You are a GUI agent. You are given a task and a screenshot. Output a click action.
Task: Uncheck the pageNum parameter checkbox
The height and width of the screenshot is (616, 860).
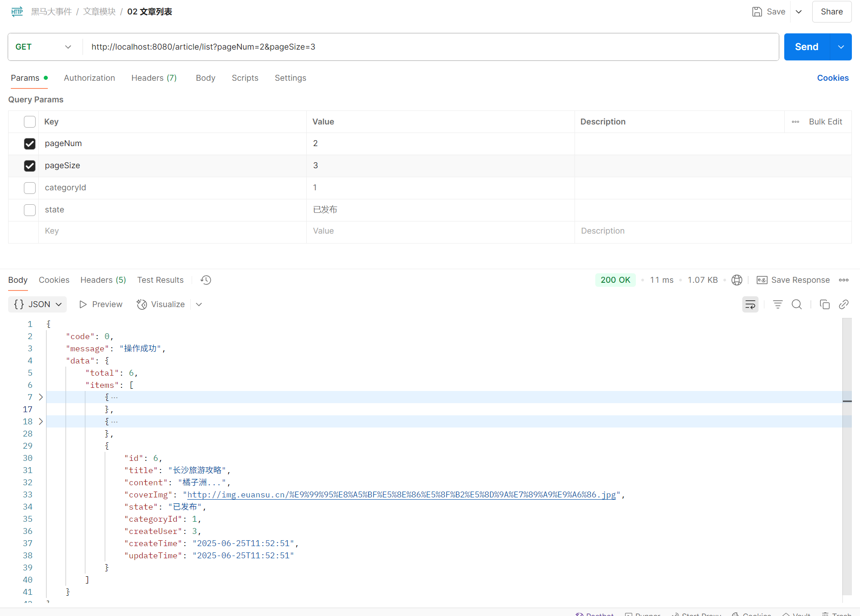(x=30, y=144)
